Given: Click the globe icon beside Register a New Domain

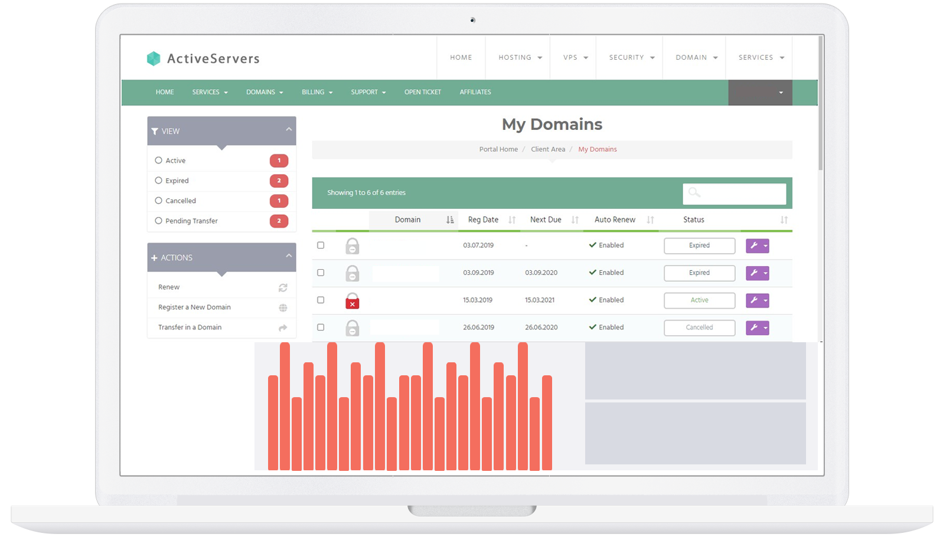Looking at the screenshot, I should tap(283, 307).
